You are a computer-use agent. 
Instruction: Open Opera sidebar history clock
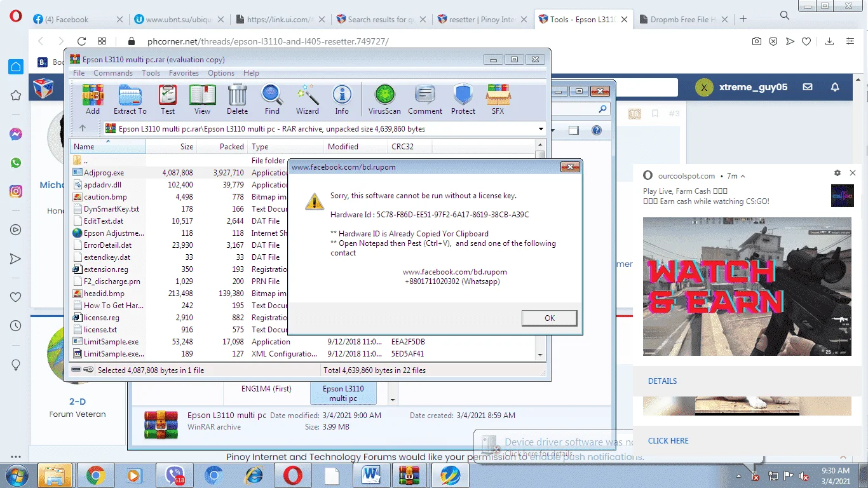pyautogui.click(x=16, y=326)
